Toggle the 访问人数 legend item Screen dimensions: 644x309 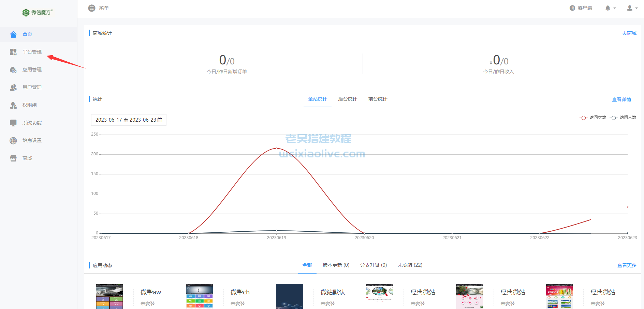[x=623, y=118]
